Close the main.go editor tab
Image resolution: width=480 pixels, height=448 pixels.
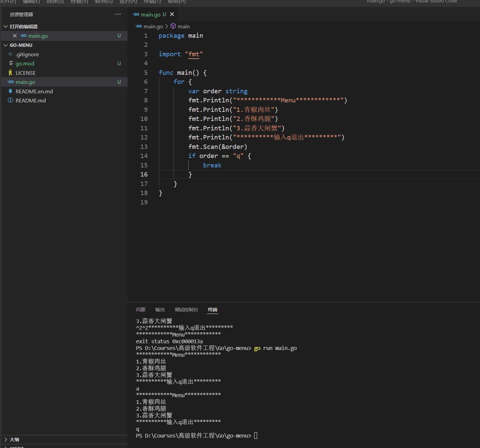point(172,14)
